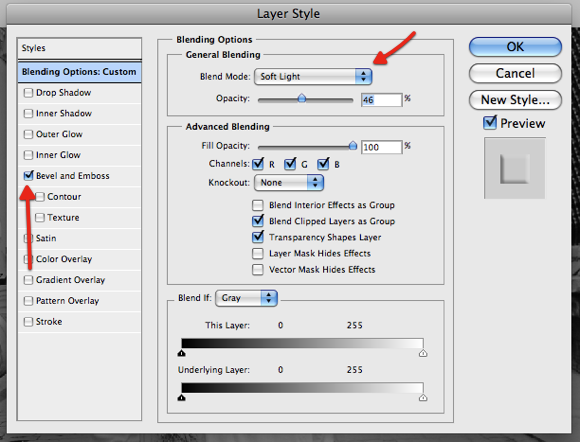
Task: Click Underlying Layer white slider triangle
Action: [x=423, y=398]
